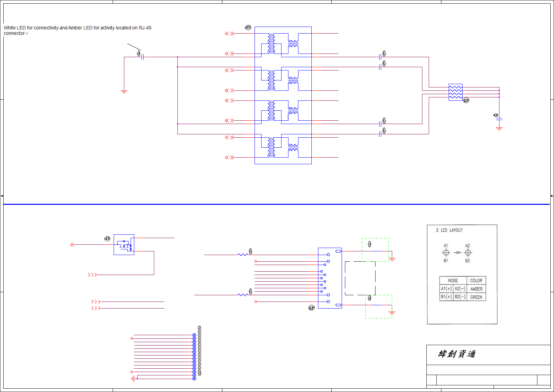Viewport: 554px width, 392px height.
Task: Click the lower zigzag resistor left of the connector
Action: pyautogui.click(x=243, y=295)
